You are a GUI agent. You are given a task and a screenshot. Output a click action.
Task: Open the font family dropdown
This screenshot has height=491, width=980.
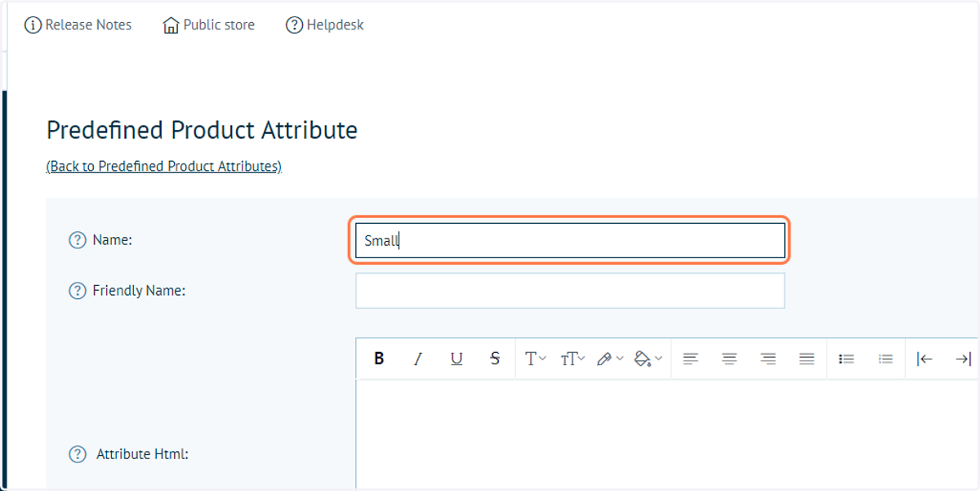[536, 359]
